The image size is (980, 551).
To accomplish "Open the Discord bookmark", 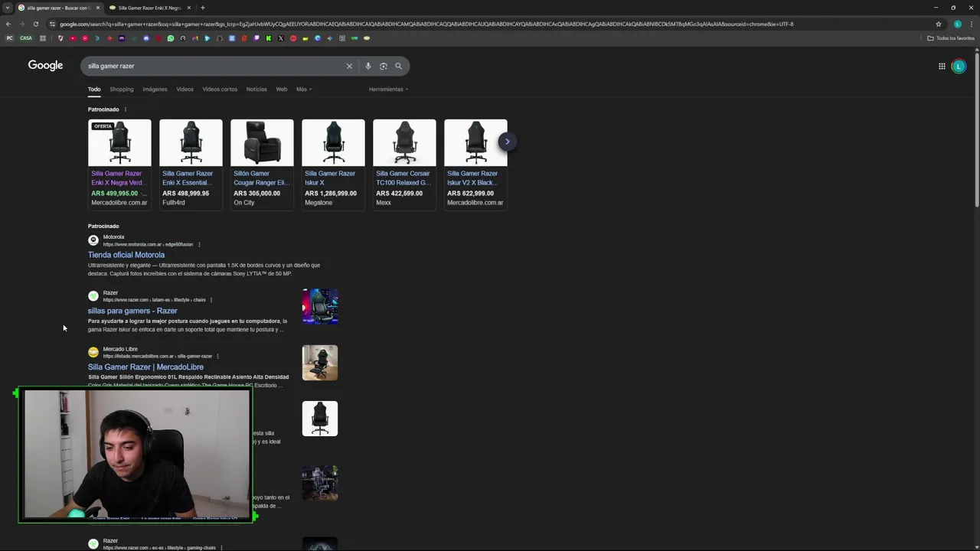I will [x=146, y=38].
